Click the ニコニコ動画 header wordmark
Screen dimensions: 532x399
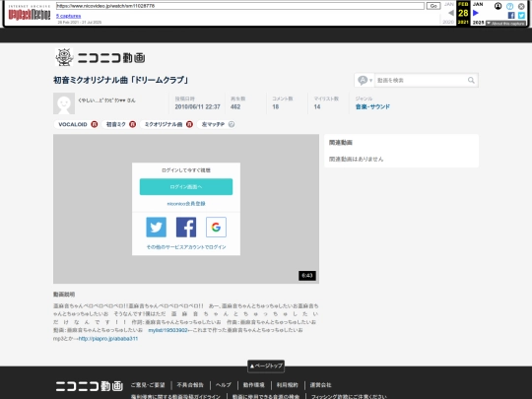click(111, 58)
